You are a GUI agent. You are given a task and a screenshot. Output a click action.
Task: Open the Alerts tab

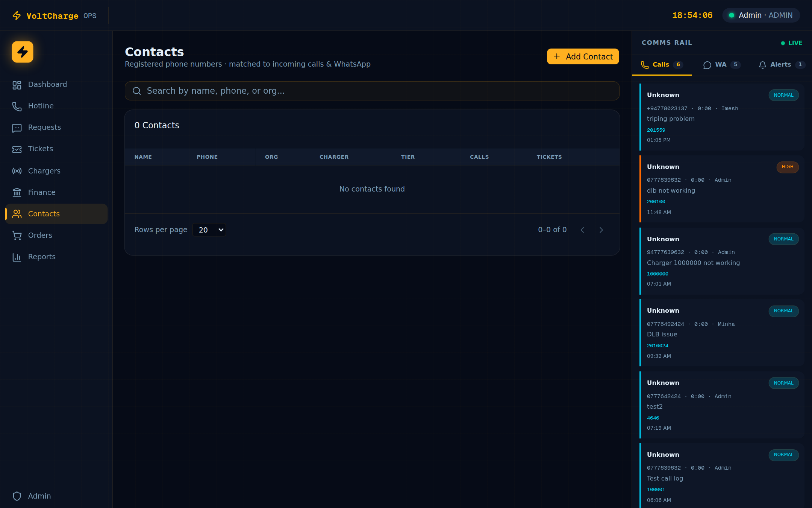click(x=780, y=64)
